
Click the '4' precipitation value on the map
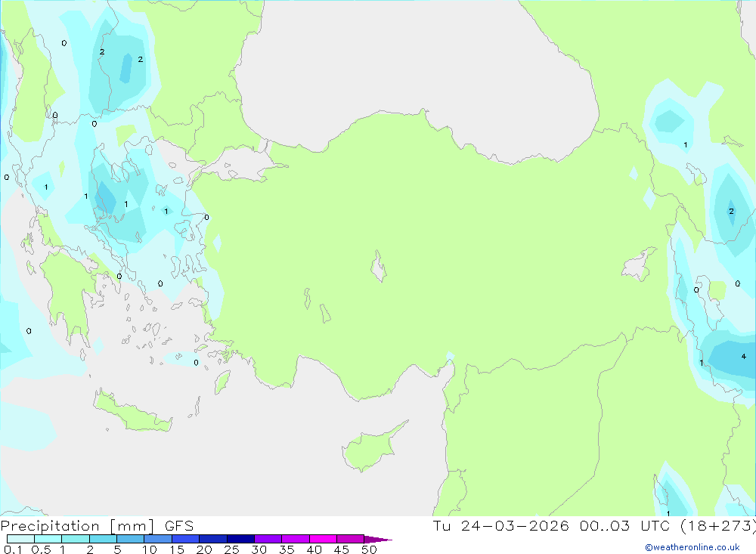tap(743, 356)
